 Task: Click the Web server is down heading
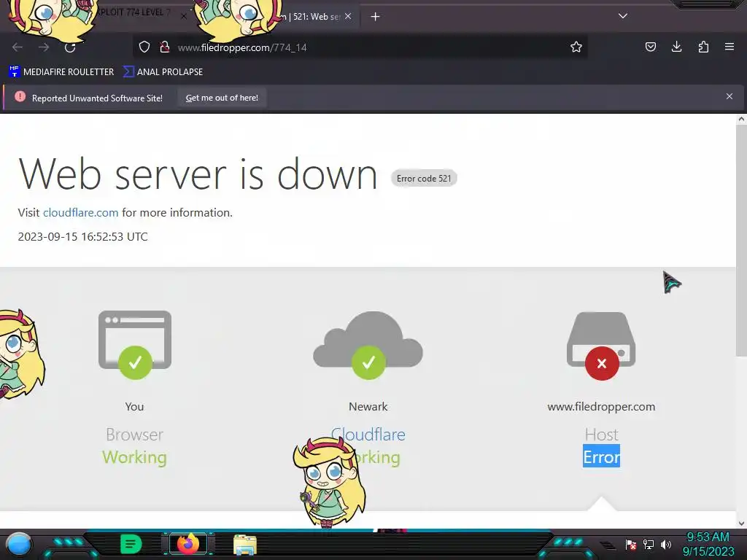[198, 174]
